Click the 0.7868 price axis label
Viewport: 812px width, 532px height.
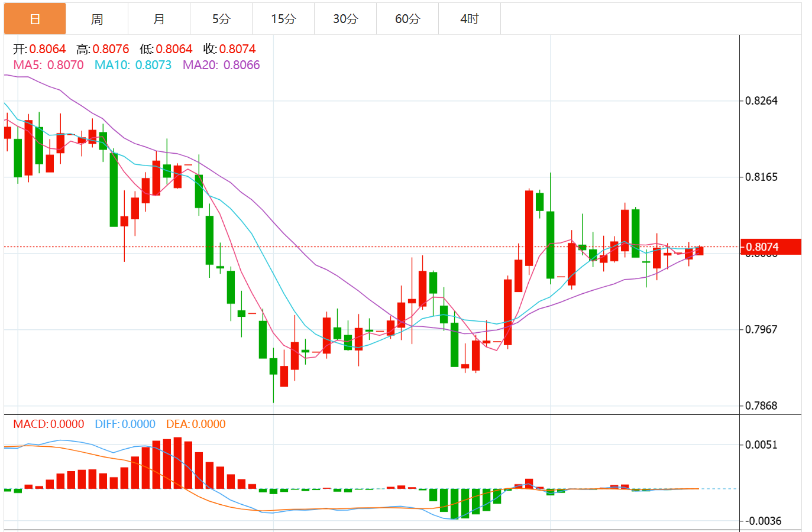pyautogui.click(x=761, y=406)
